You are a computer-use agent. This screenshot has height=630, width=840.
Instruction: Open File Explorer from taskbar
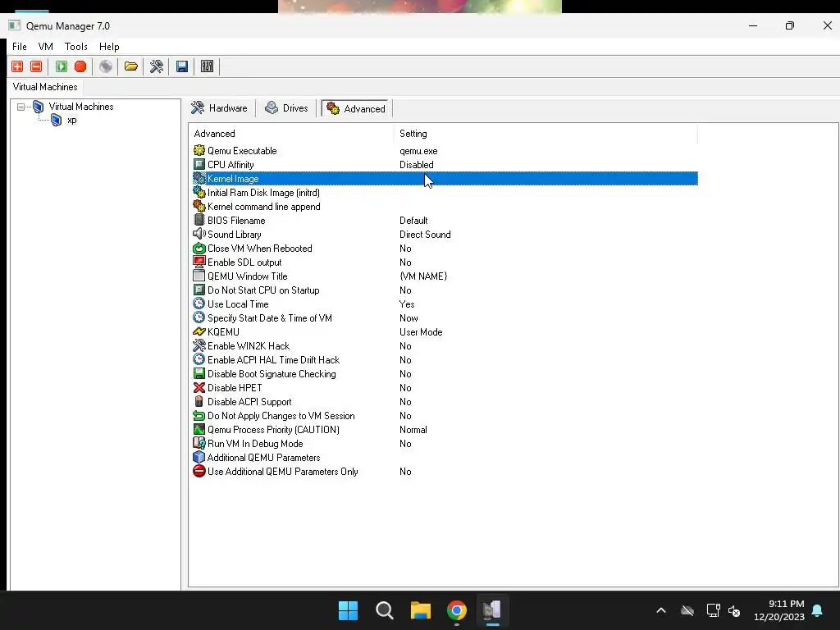pyautogui.click(x=421, y=610)
